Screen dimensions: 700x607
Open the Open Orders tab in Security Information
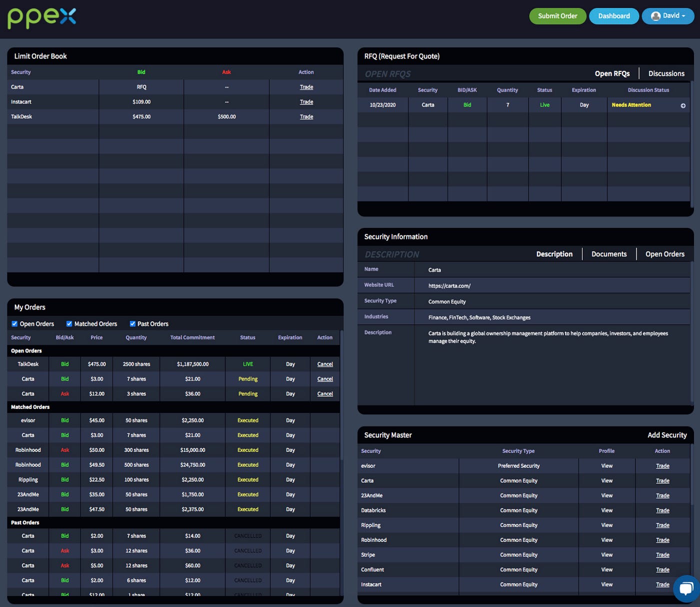point(665,254)
